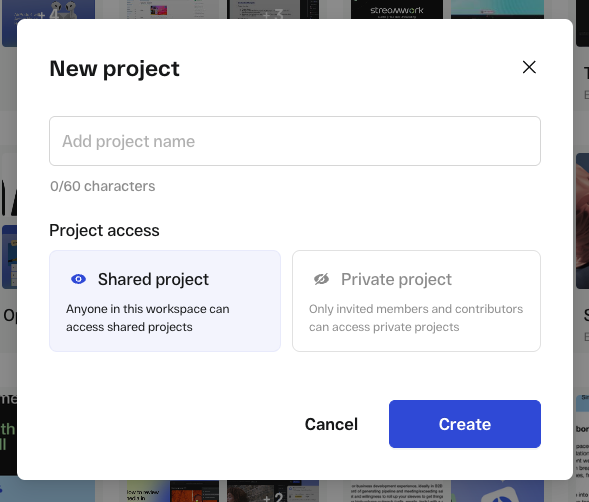
Task: Create the new project
Action: (x=465, y=424)
